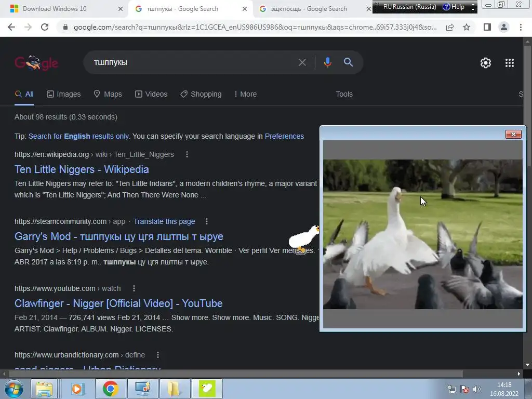Click the Chrome taskbar icon
This screenshot has height=399, width=532.
coord(110,389)
